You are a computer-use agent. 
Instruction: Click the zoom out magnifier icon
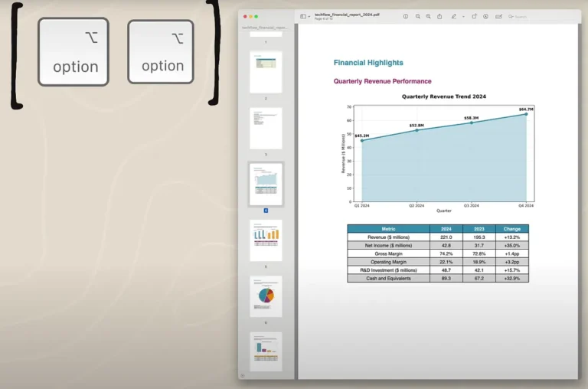pyautogui.click(x=417, y=17)
